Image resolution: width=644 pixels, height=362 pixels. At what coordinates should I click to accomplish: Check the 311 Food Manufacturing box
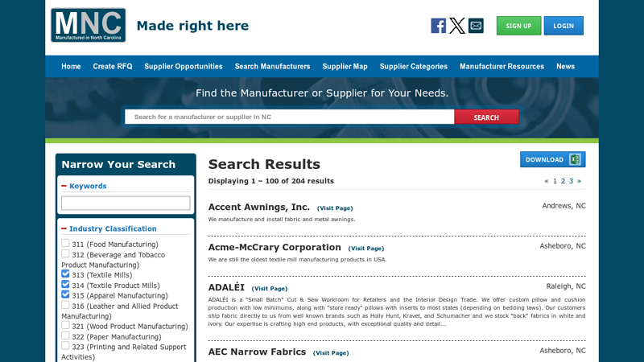tap(65, 244)
